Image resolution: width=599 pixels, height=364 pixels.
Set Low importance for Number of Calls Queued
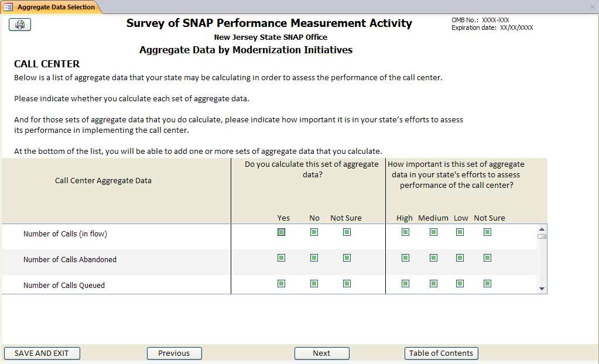460,284
